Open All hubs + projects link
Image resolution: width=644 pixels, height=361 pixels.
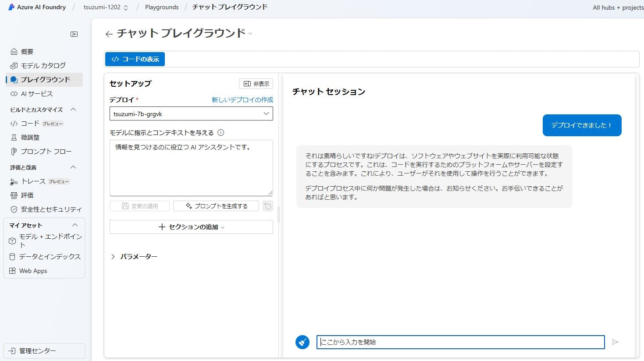(x=618, y=7)
